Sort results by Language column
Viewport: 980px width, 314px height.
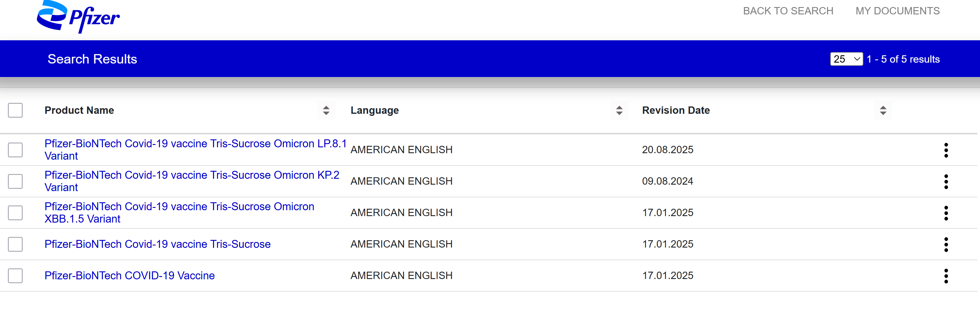coord(619,110)
